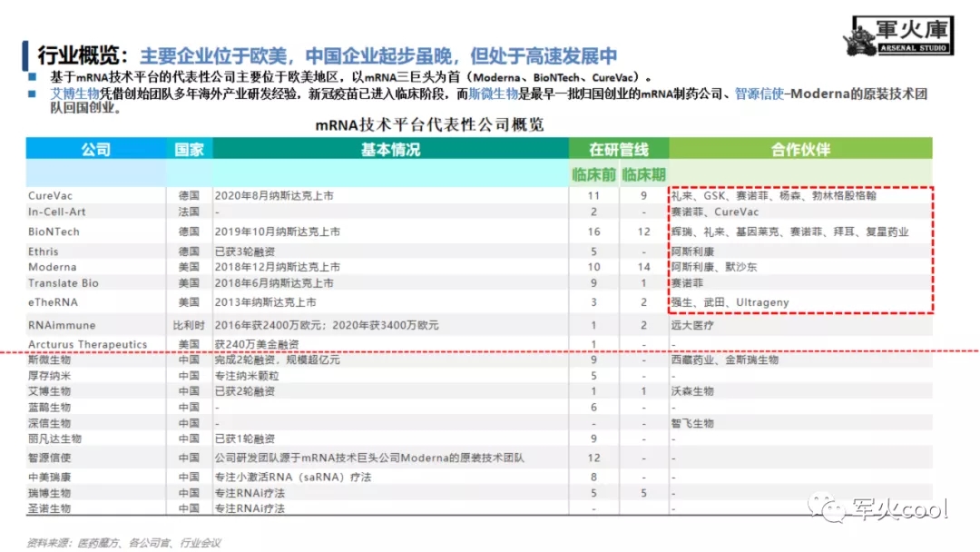Click the '圣诺生物' company cell
This screenshot has height=552, width=980.
tap(49, 508)
